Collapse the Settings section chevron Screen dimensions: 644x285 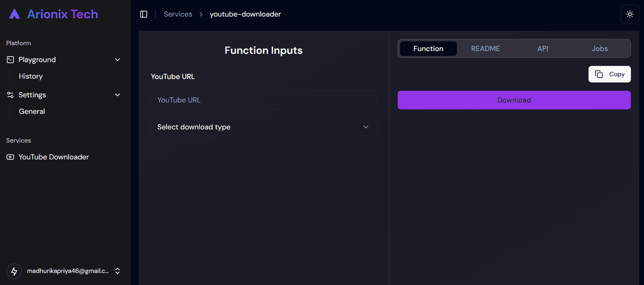[x=117, y=95]
